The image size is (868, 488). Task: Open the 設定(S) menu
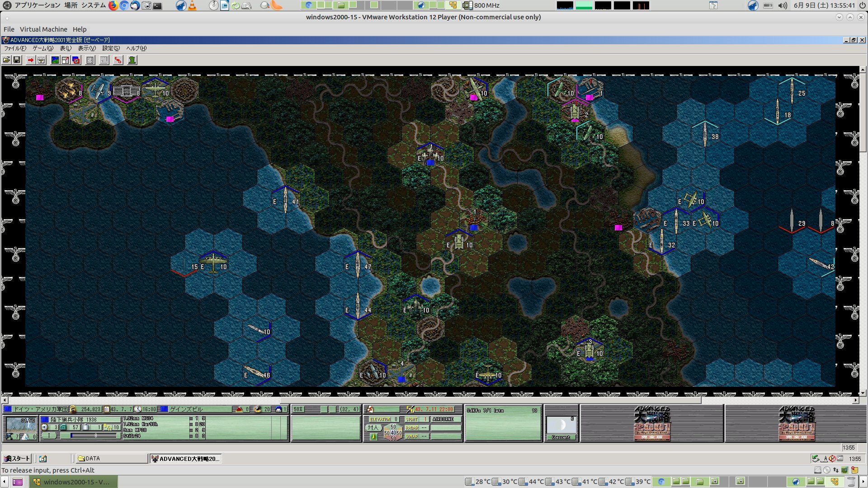click(x=111, y=48)
